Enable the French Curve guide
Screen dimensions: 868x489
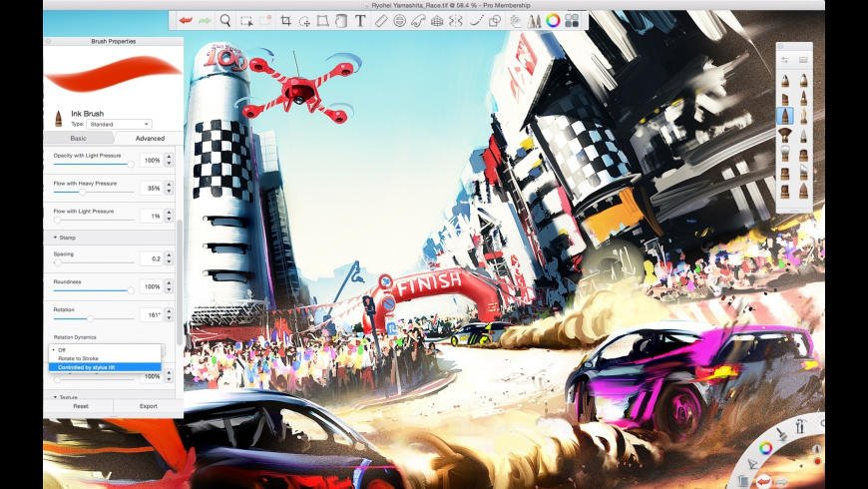pos(418,21)
